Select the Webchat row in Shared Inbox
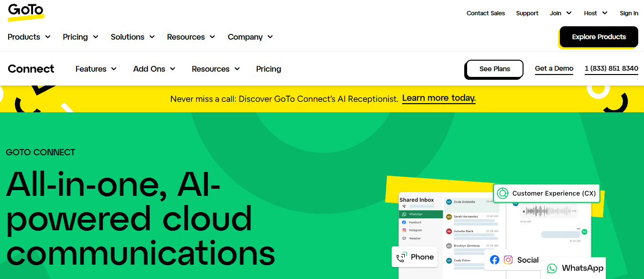Image resolution: width=644 pixels, height=279 pixels. 421,238
